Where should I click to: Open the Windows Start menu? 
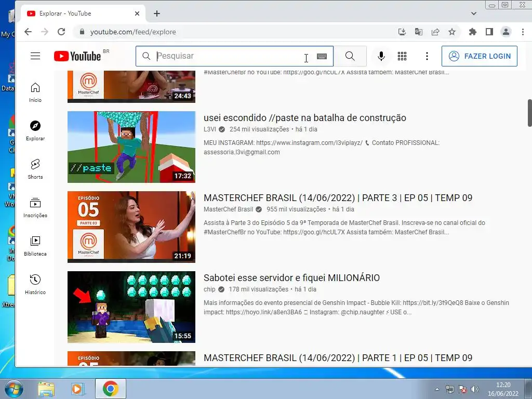pos(14,389)
